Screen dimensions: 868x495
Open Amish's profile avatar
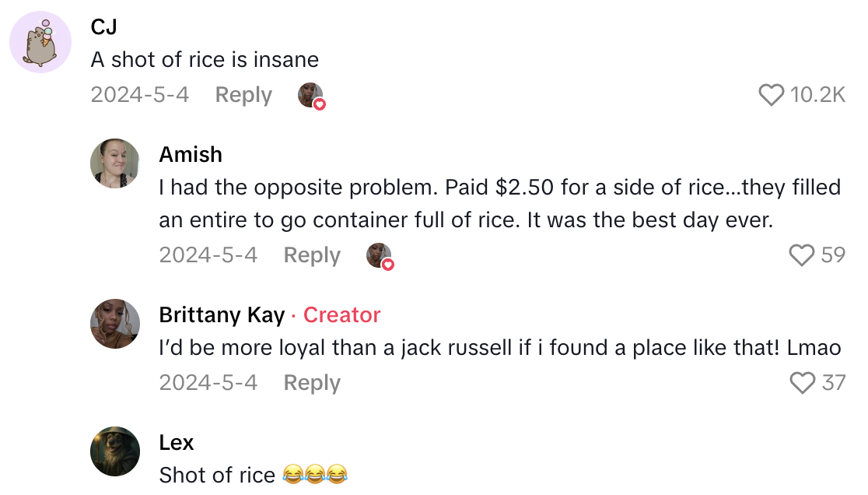click(x=115, y=163)
